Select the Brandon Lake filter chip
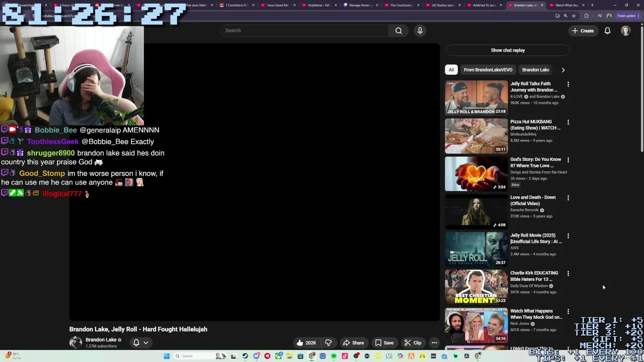The height and width of the screenshot is (362, 644). pyautogui.click(x=535, y=70)
